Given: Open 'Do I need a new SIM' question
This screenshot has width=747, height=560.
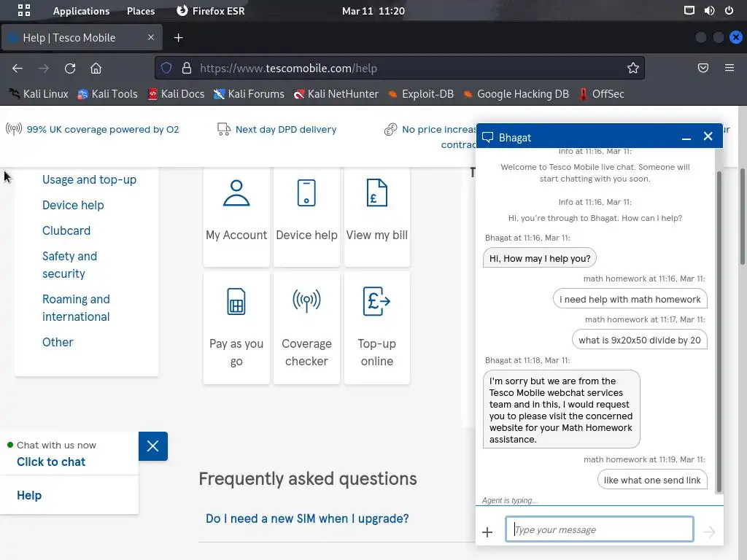Looking at the screenshot, I should [x=307, y=518].
